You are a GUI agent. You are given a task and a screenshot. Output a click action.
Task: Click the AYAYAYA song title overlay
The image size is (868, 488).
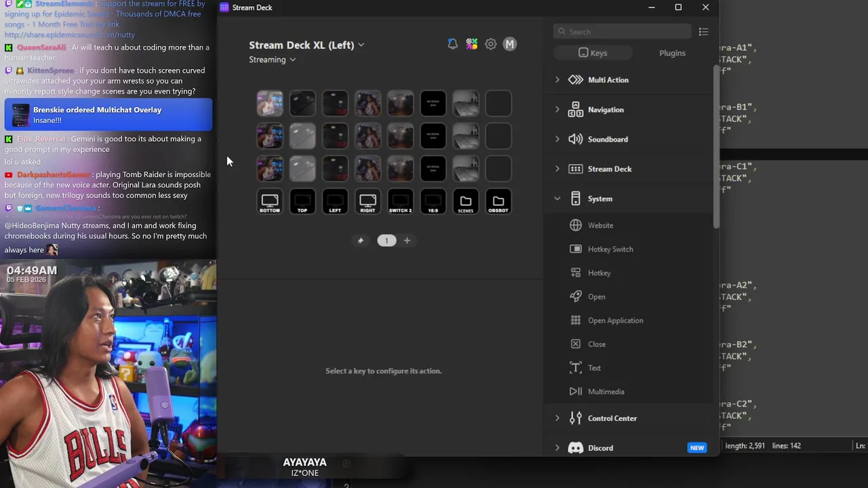pyautogui.click(x=304, y=462)
